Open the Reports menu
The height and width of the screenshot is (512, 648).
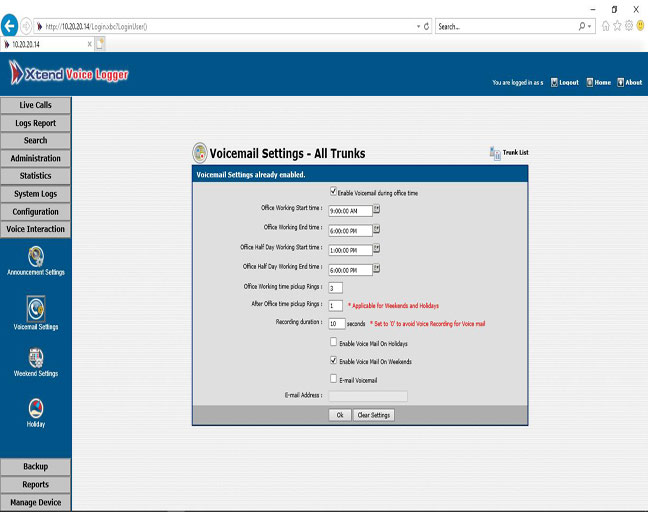pos(36,484)
